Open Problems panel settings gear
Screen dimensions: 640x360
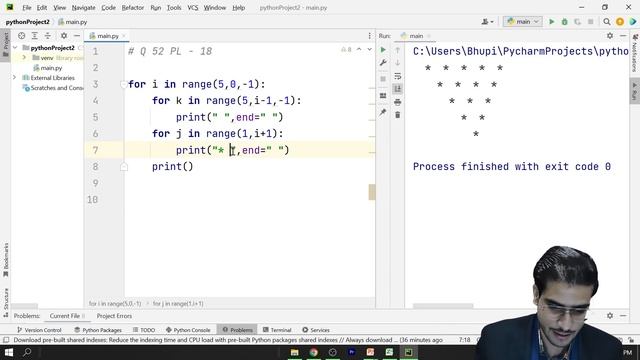[610, 316]
